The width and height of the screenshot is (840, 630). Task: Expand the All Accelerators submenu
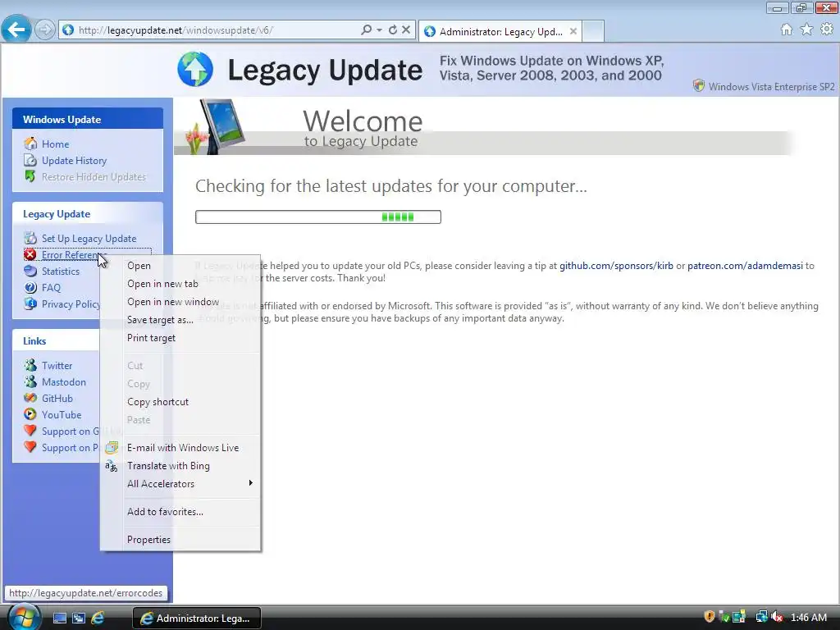point(180,484)
